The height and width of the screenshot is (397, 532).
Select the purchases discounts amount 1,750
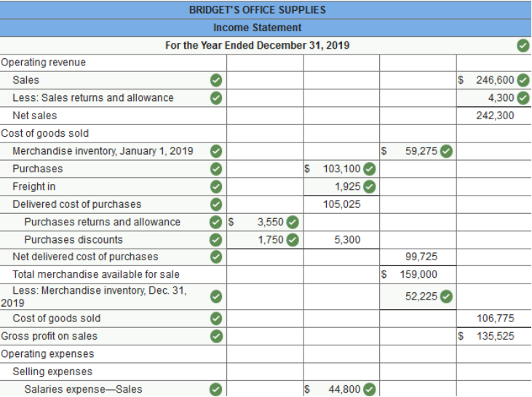point(271,240)
